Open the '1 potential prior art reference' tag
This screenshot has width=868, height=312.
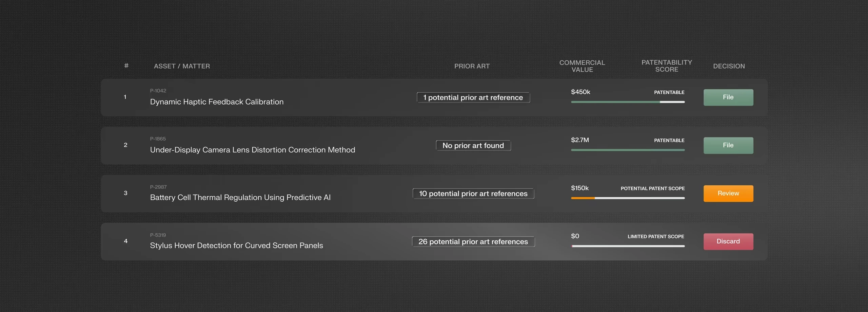click(473, 97)
